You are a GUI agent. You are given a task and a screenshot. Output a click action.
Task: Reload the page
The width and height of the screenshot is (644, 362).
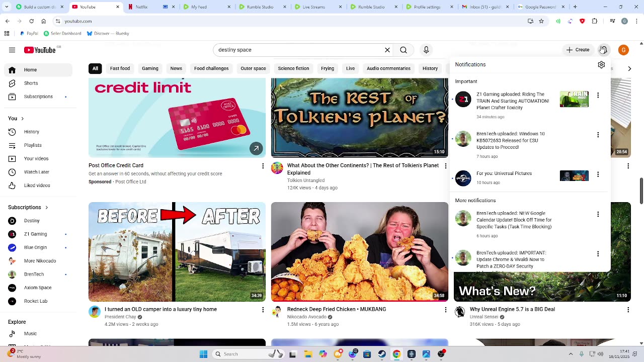[31, 21]
